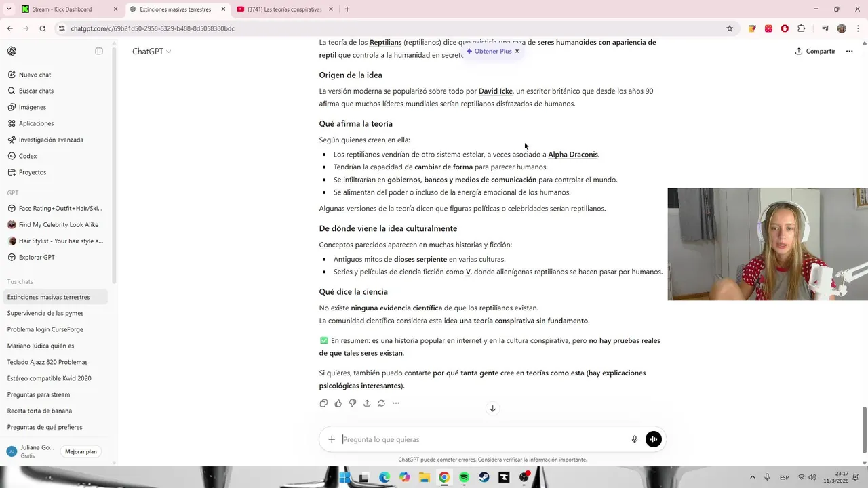Open the Juliana account menu

[x=31, y=451]
